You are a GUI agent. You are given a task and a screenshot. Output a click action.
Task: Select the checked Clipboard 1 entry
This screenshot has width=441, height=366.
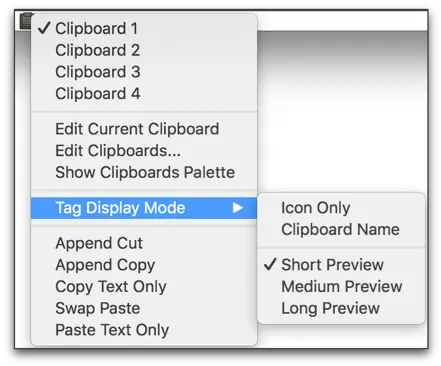(x=144, y=28)
